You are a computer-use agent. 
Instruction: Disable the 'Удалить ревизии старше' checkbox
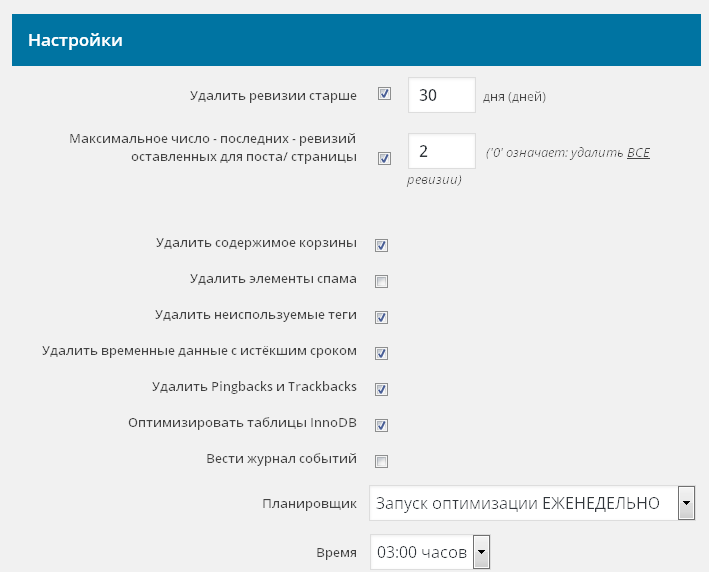tap(384, 95)
